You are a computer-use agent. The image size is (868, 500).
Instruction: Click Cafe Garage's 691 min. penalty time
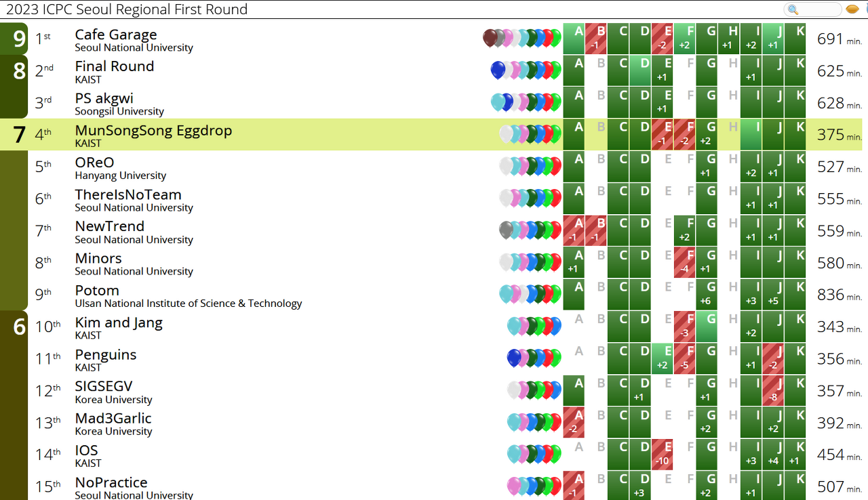[x=840, y=39]
